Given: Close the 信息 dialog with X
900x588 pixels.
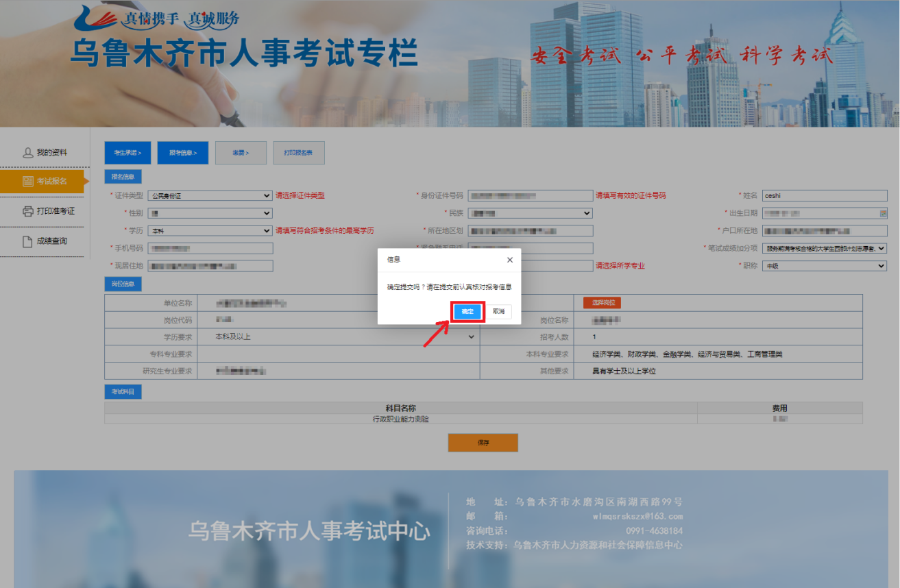Looking at the screenshot, I should [509, 260].
